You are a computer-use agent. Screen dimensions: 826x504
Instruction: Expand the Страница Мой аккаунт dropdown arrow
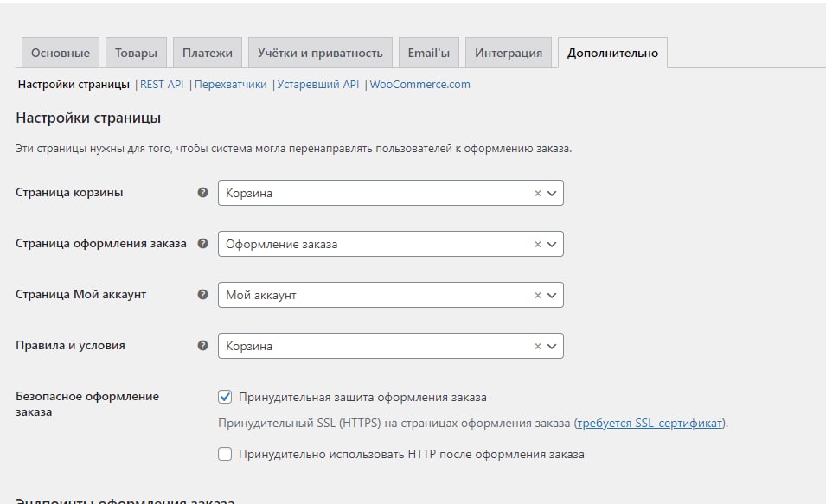click(x=553, y=296)
